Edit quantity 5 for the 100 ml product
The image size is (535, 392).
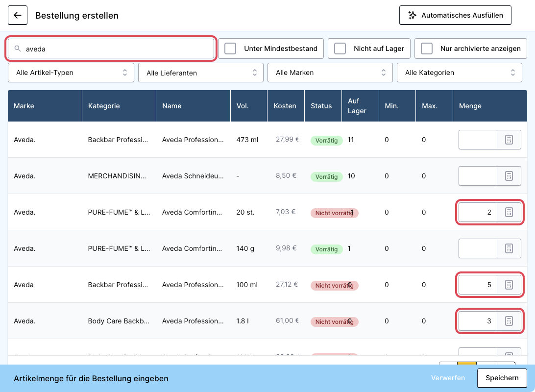[478, 285]
